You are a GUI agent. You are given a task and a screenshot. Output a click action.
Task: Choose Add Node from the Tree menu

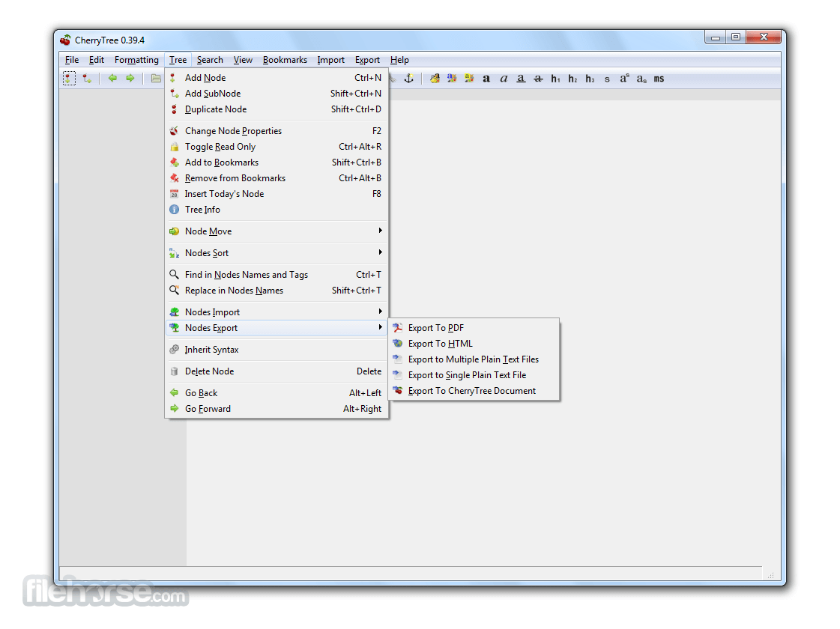pos(277,78)
